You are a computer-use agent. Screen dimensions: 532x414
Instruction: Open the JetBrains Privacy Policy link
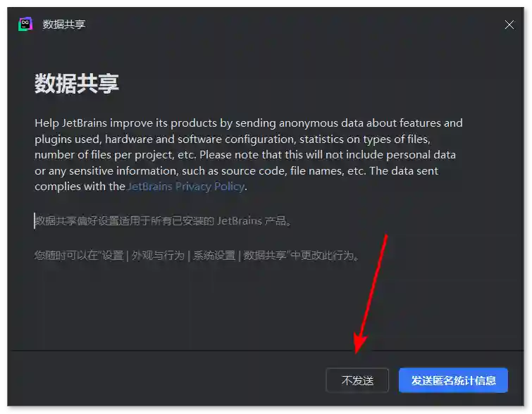186,187
